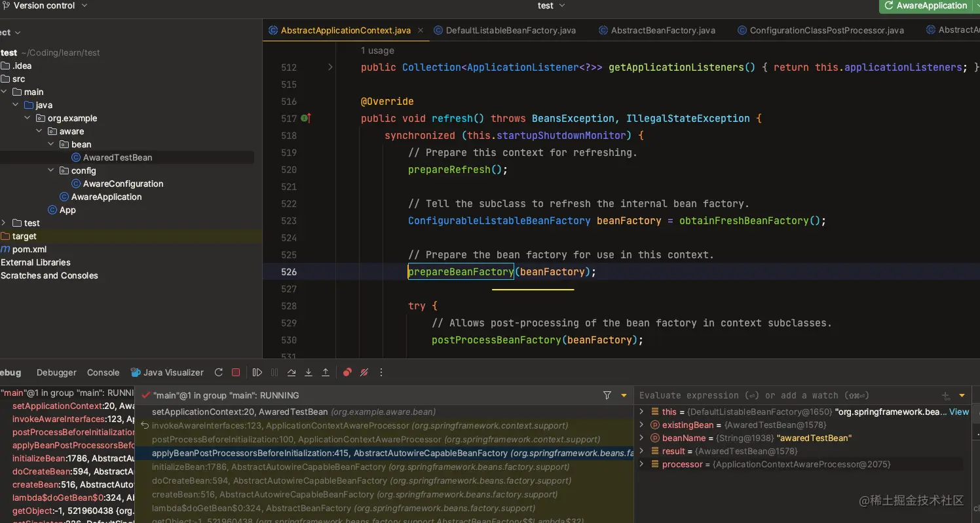Image resolution: width=980 pixels, height=523 pixels.
Task: Collapse the config folder in project tree
Action: tap(52, 170)
